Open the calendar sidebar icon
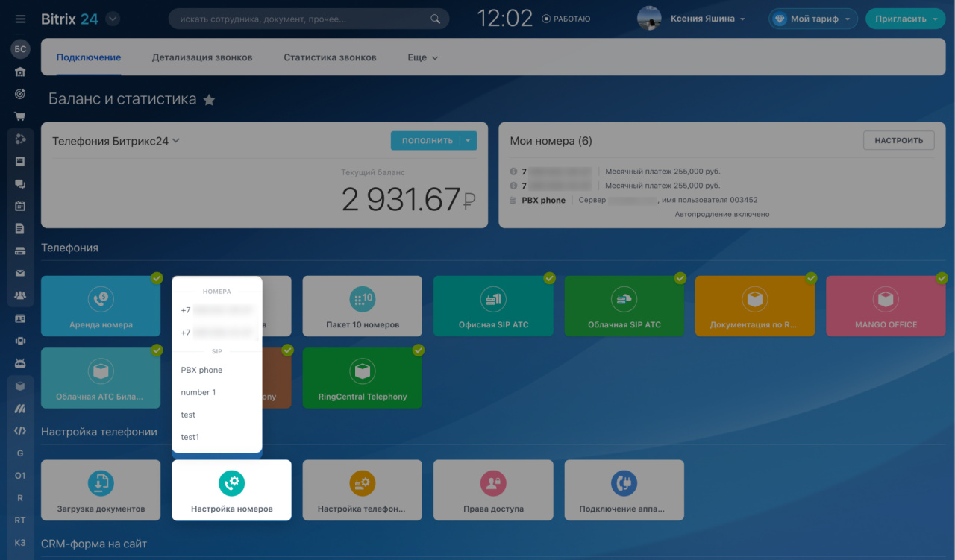The width and height of the screenshot is (955, 560). click(x=20, y=206)
